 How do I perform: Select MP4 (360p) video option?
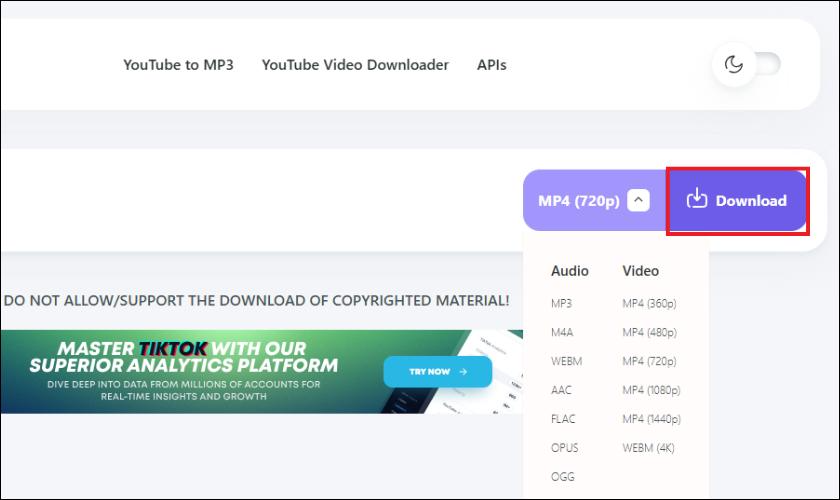[649, 303]
